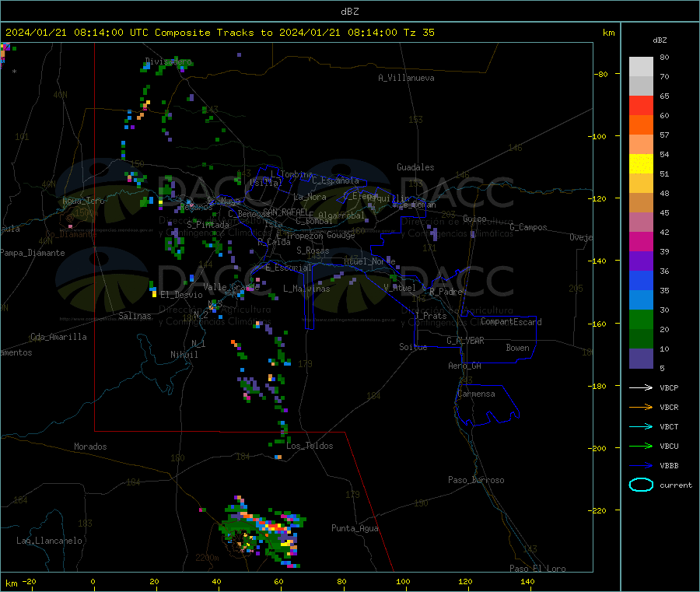The height and width of the screenshot is (592, 700).
Task: Click the Carmensa location label
Action: [x=476, y=394]
